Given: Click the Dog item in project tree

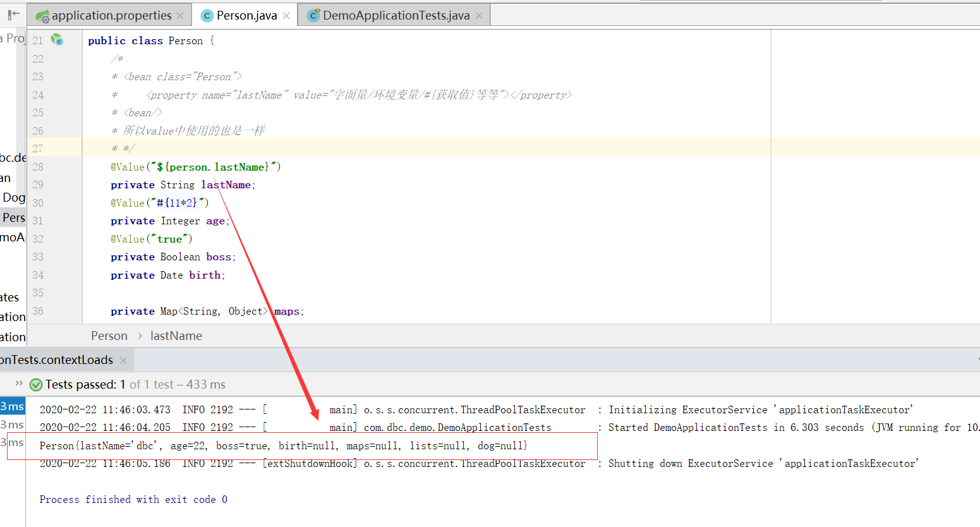Looking at the screenshot, I should click(14, 197).
